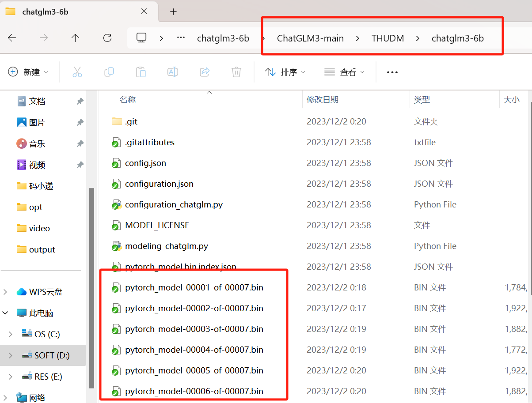Image resolution: width=532 pixels, height=403 pixels.
Task: Sort by 修改日期 column header
Action: (x=323, y=100)
